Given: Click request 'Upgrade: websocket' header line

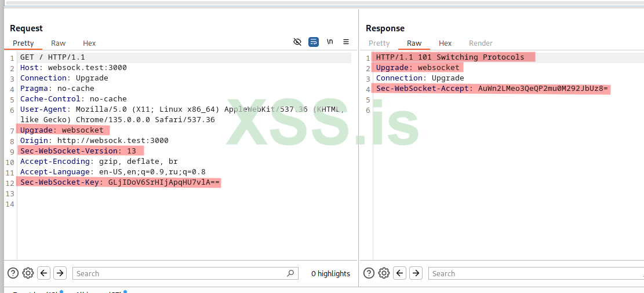Looking at the screenshot, I should [62, 130].
